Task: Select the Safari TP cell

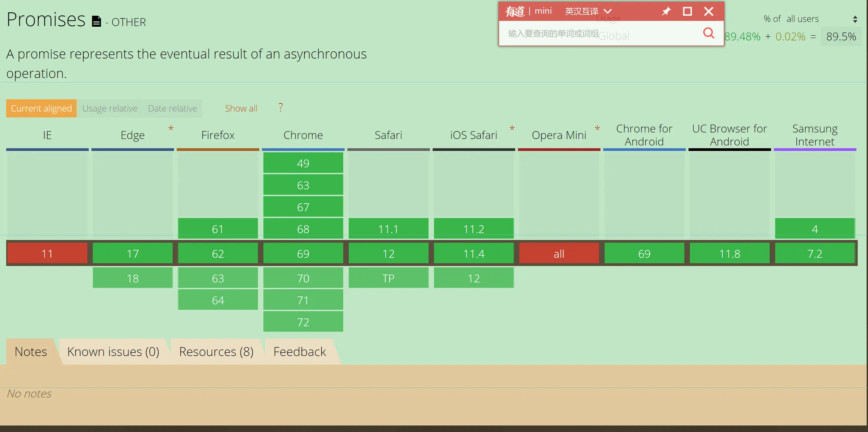Action: pyautogui.click(x=388, y=278)
